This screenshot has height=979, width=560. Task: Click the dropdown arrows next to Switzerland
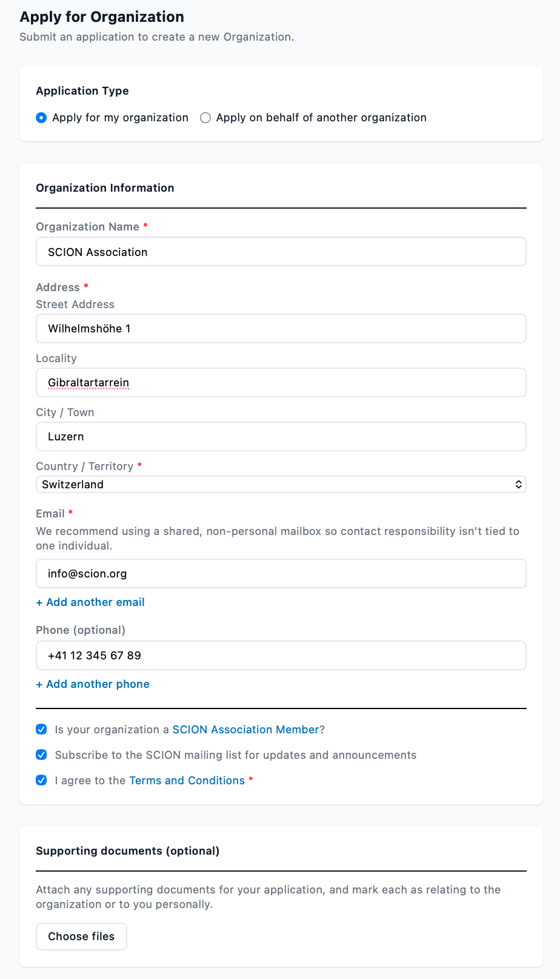click(x=519, y=485)
